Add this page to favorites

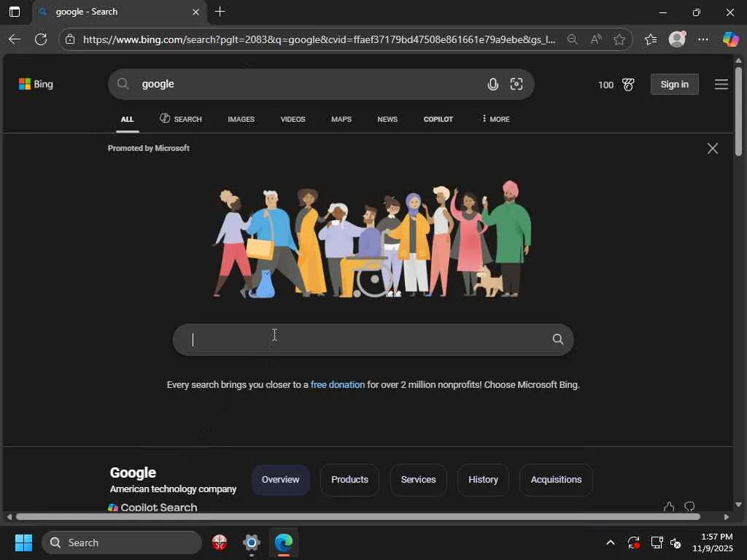coord(619,39)
